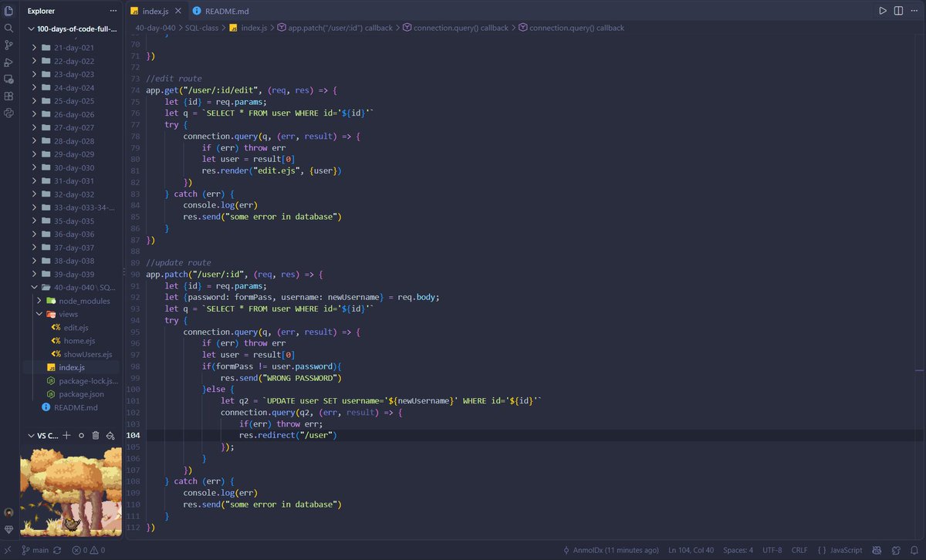Select index.js in the explorer tree
Image resolution: width=926 pixels, height=560 pixels.
coord(72,367)
